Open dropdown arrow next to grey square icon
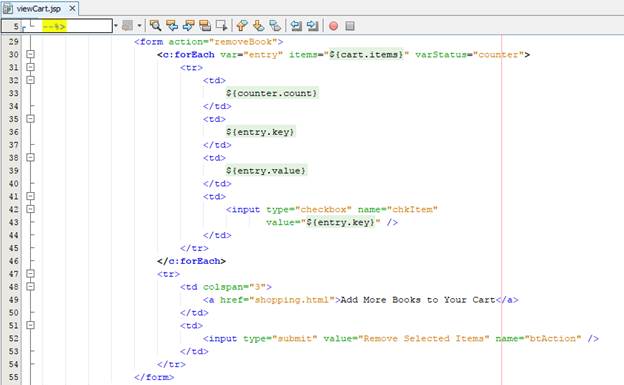This screenshot has width=624, height=385. point(139,26)
